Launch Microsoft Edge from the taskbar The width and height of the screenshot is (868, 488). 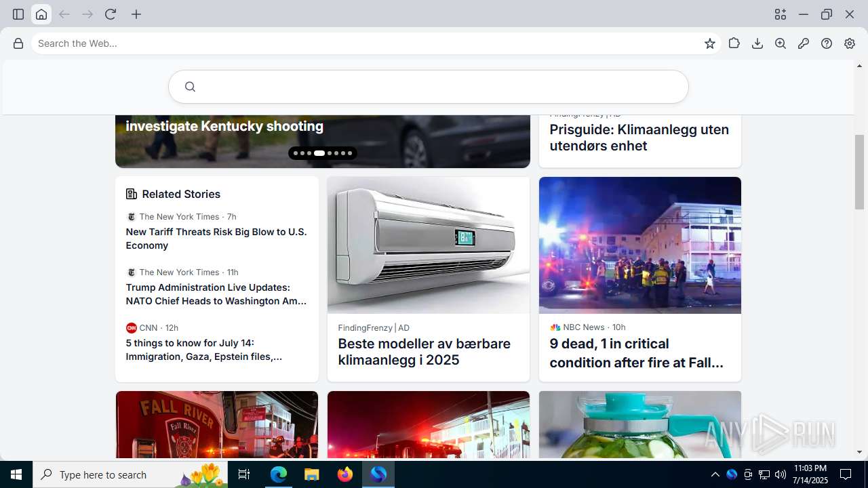click(279, 474)
